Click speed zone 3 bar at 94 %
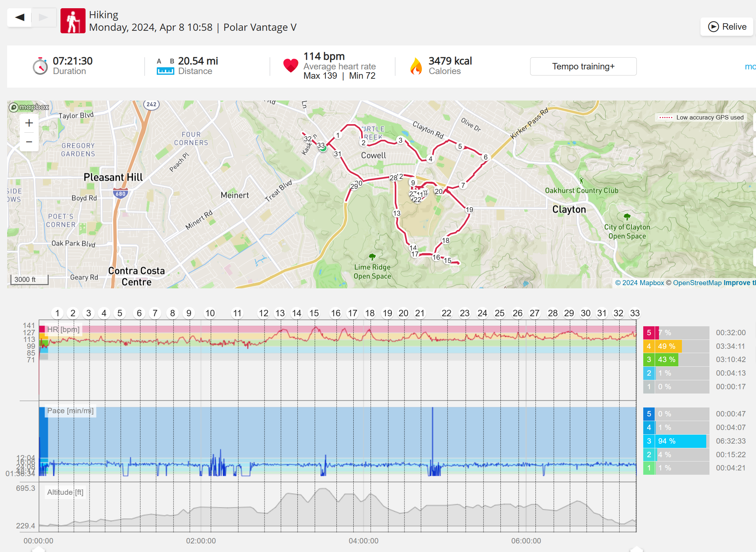Image resolution: width=756 pixels, height=552 pixels. (680, 441)
